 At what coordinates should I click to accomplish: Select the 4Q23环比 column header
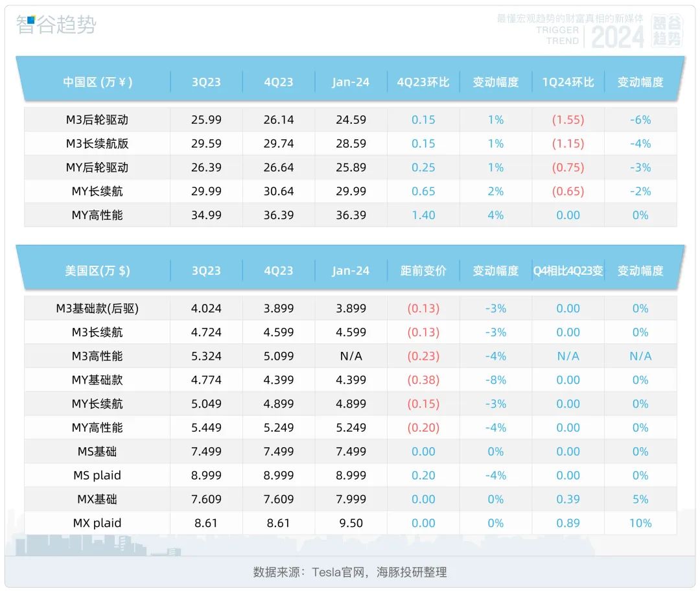pyautogui.click(x=423, y=82)
